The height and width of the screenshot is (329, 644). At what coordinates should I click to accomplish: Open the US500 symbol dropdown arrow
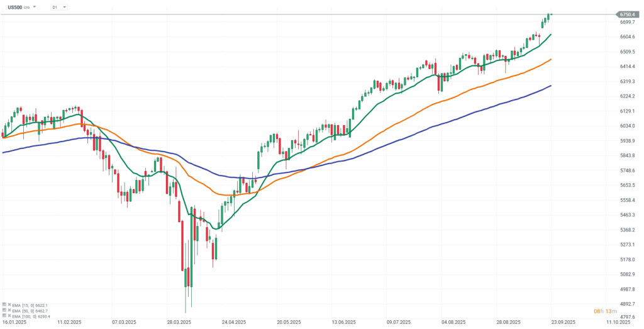(x=35, y=7)
